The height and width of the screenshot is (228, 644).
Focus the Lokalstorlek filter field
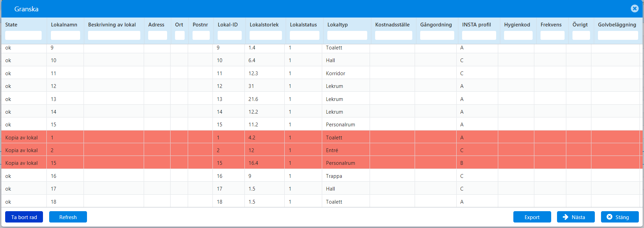(266, 35)
